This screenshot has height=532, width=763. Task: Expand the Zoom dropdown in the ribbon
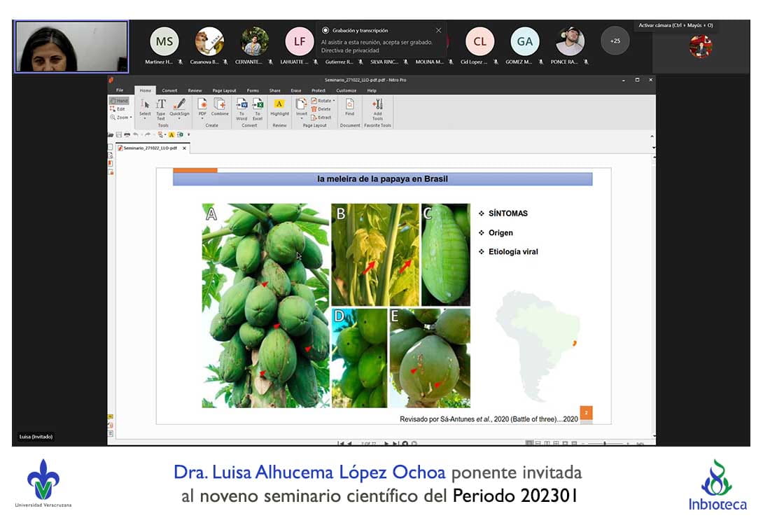click(x=130, y=118)
